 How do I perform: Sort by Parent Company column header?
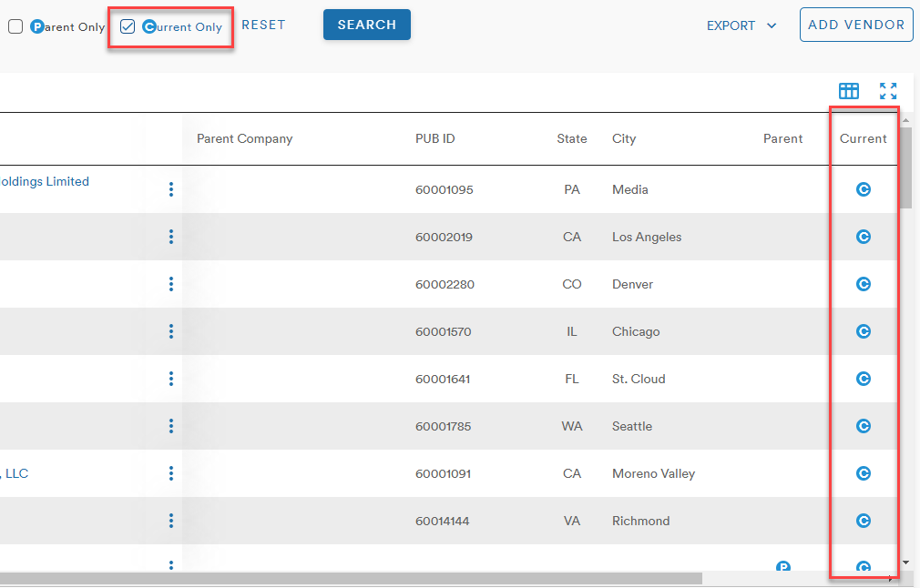245,139
